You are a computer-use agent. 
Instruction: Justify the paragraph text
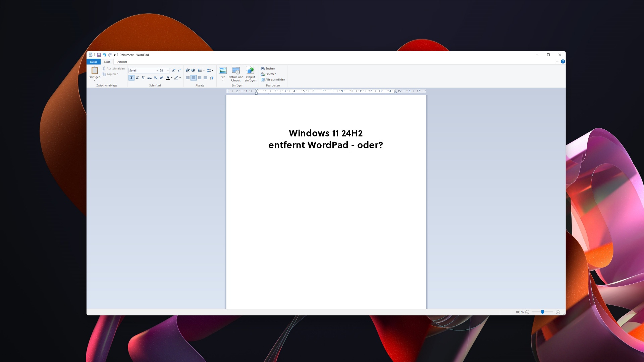[205, 78]
